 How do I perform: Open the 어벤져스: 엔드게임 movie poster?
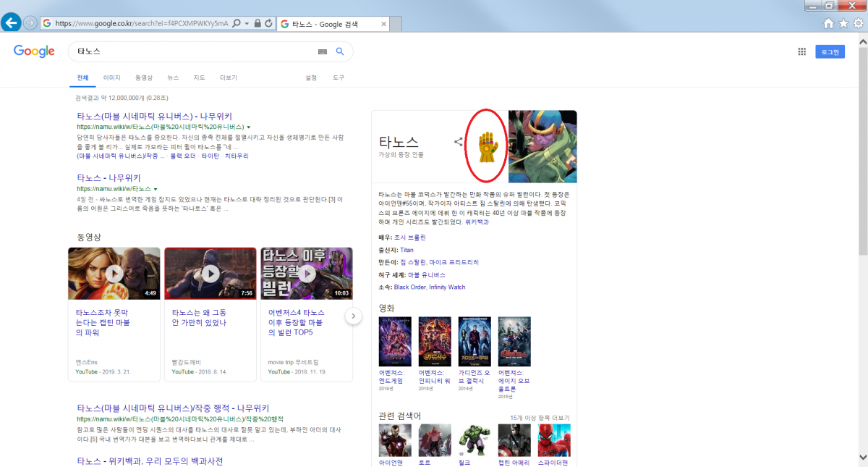point(395,341)
